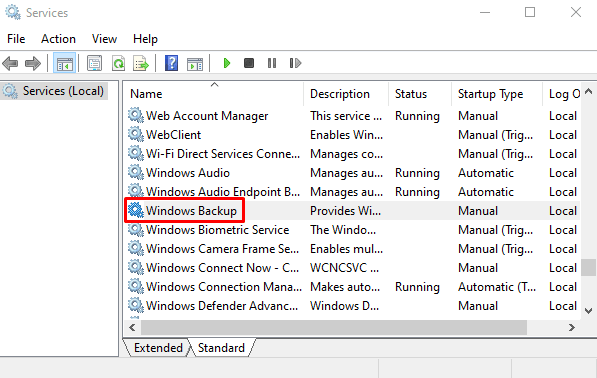The width and height of the screenshot is (597, 378).
Task: Sort by the Description column header
Action: click(x=346, y=94)
